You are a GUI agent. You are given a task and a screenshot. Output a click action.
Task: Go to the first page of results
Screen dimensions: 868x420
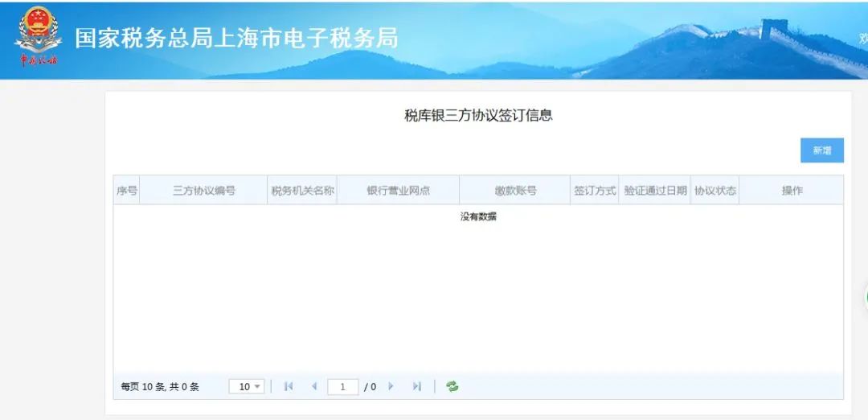coord(289,386)
